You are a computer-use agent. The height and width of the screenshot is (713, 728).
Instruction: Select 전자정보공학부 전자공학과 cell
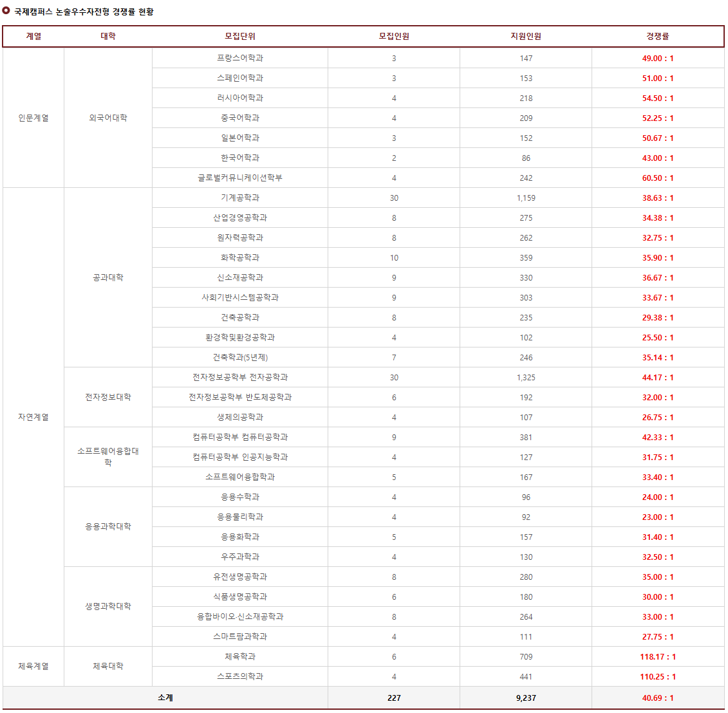point(240,377)
